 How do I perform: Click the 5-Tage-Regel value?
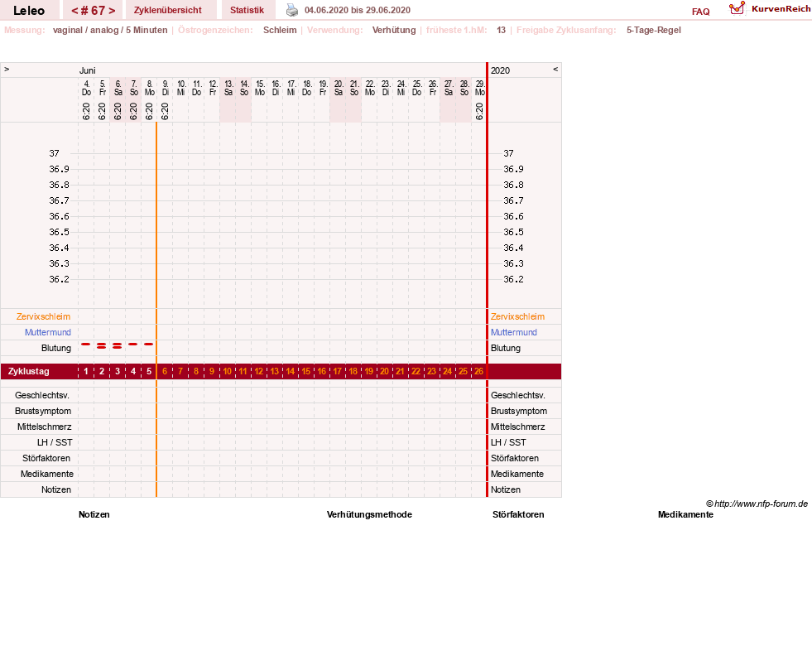coord(654,30)
